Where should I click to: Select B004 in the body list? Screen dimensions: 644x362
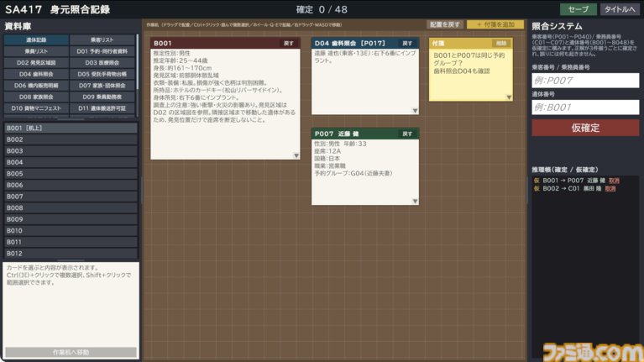tap(71, 162)
